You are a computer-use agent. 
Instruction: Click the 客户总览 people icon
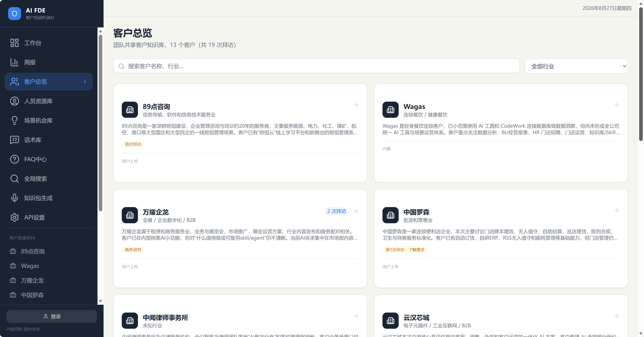15,82
